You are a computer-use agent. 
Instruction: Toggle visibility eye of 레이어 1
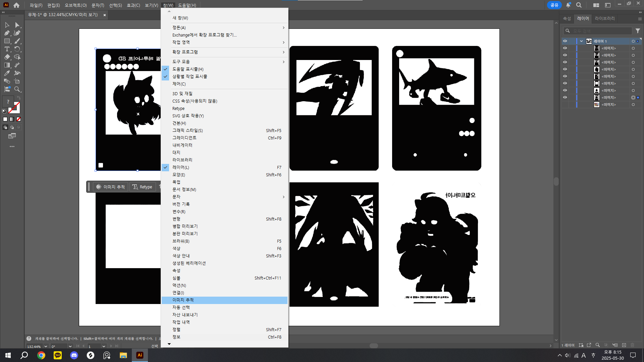(565, 41)
